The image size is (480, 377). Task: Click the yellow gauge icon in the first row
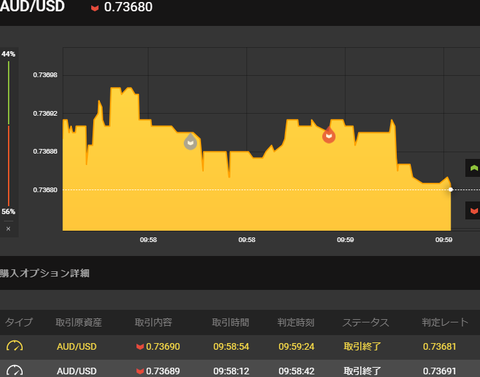coord(15,346)
